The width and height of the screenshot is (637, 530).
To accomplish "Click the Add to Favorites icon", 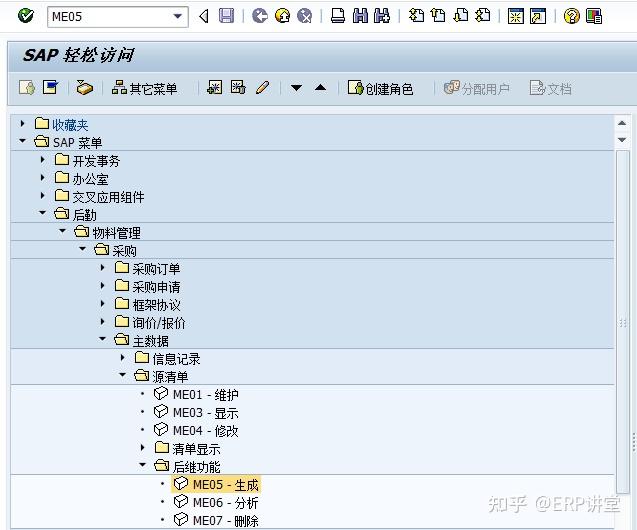I will click(214, 87).
